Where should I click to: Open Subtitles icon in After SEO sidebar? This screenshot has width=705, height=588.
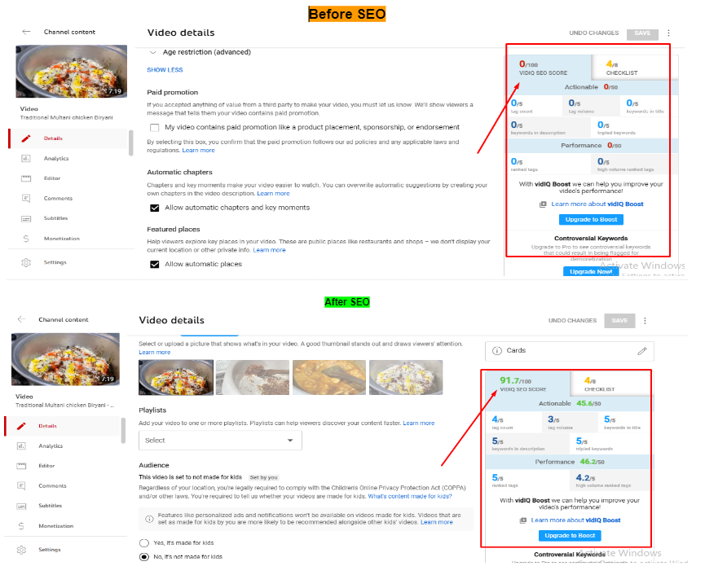click(x=21, y=506)
